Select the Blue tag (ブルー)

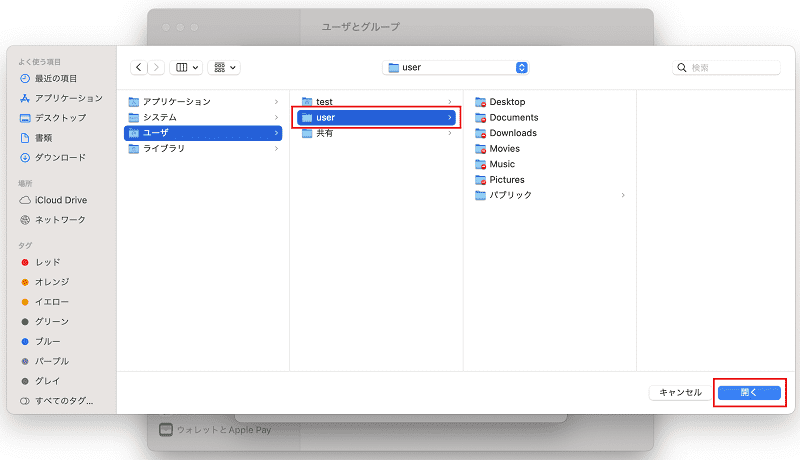pyautogui.click(x=41, y=341)
